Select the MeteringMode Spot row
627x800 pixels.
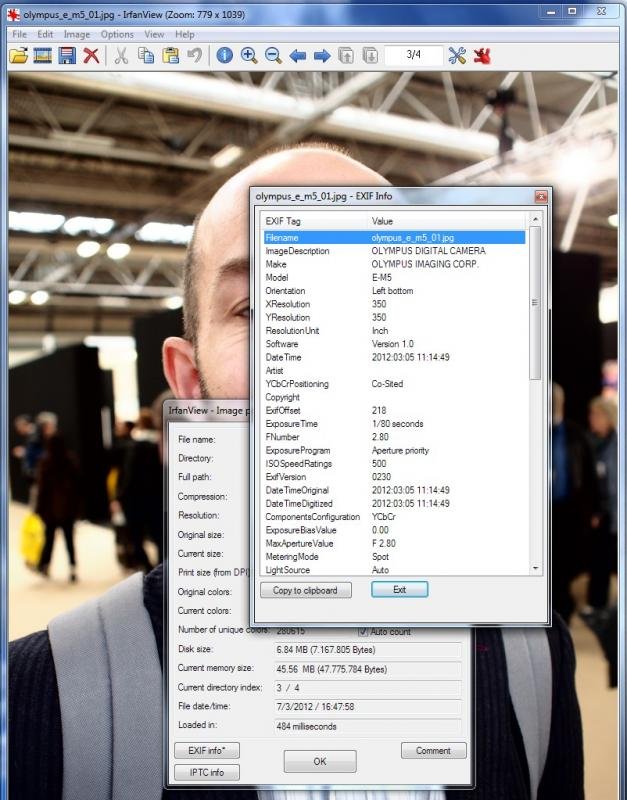(x=394, y=556)
